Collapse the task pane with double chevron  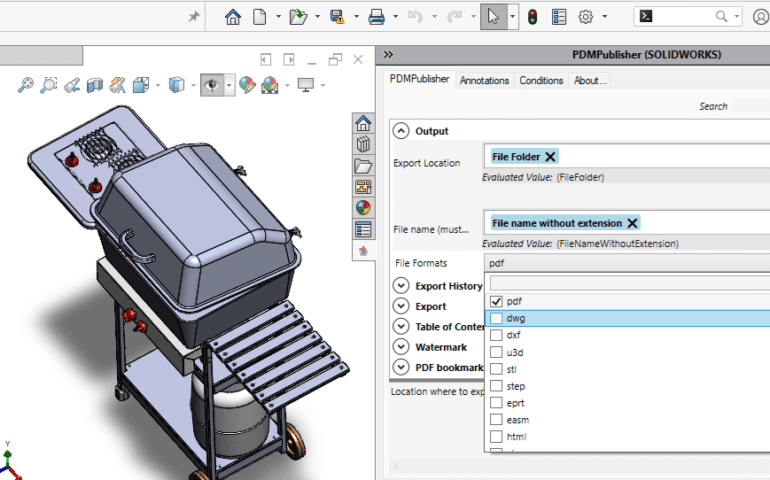point(388,55)
